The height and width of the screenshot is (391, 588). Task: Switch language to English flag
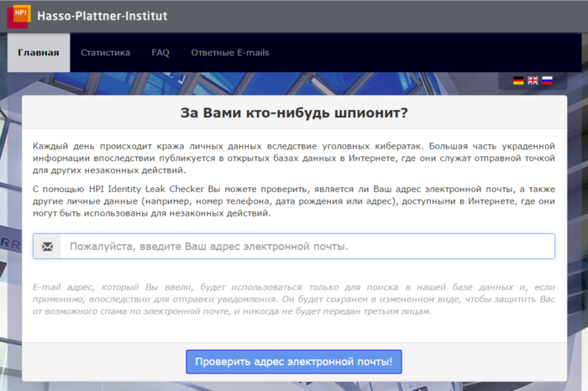tap(533, 81)
